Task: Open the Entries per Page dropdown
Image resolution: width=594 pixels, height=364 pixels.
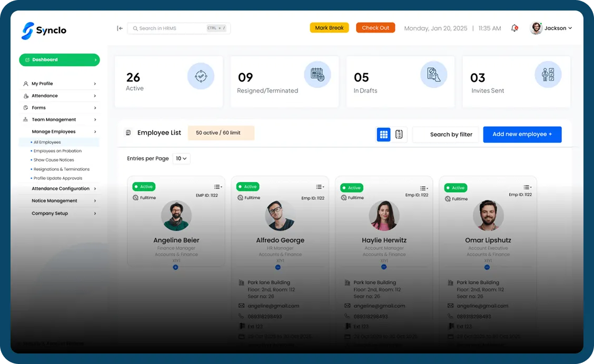Action: [x=182, y=158]
